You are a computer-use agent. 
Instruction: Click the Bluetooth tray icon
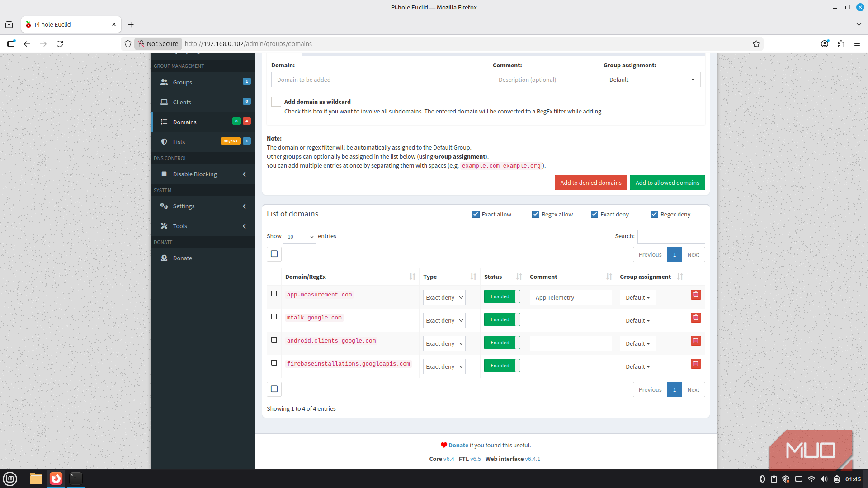762,479
